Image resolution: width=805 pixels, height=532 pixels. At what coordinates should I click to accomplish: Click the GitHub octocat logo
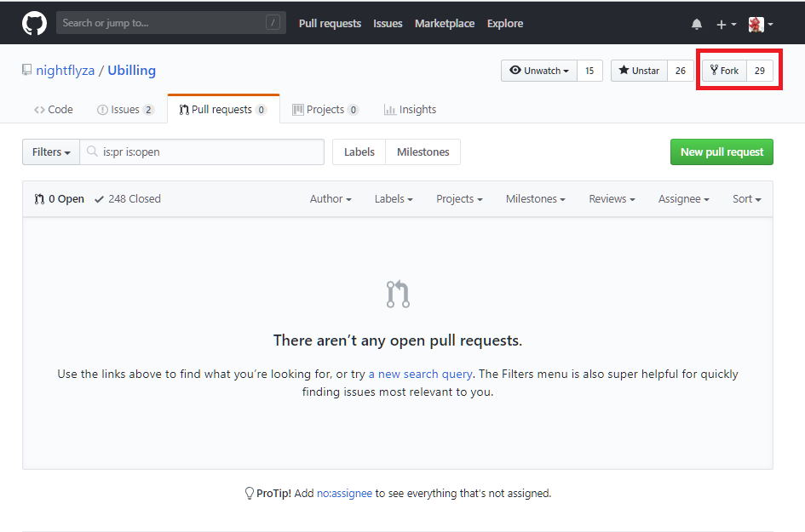click(x=35, y=23)
